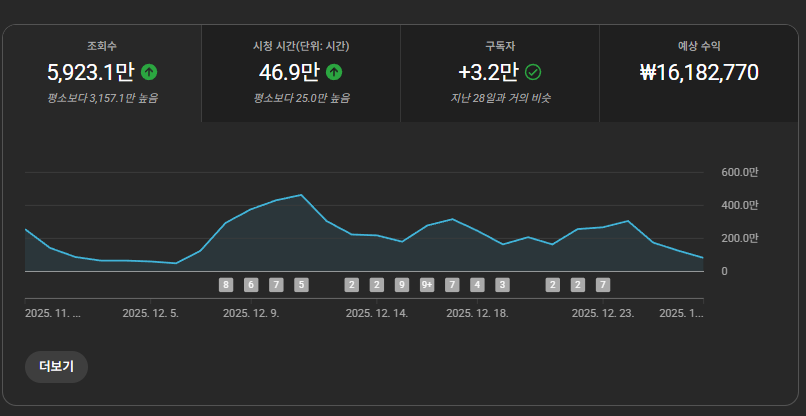The height and width of the screenshot is (416, 806).
Task: Open the video marker badge labeled 4
Action: coord(477,284)
